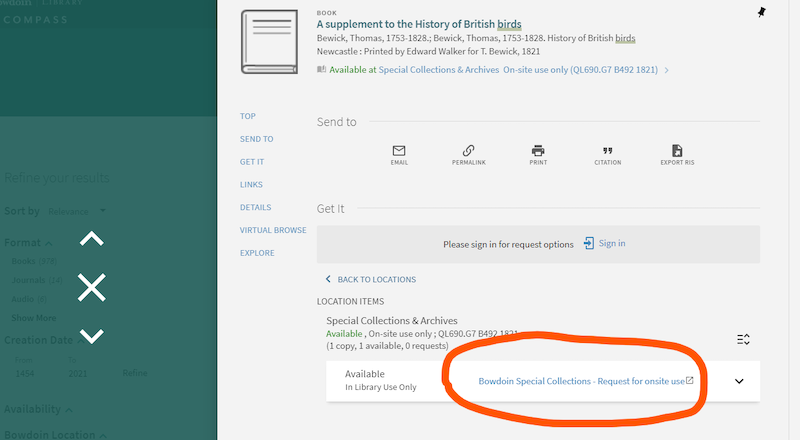Image resolution: width=800 pixels, height=440 pixels.
Task: Open the Citation quote icon
Action: 608,151
